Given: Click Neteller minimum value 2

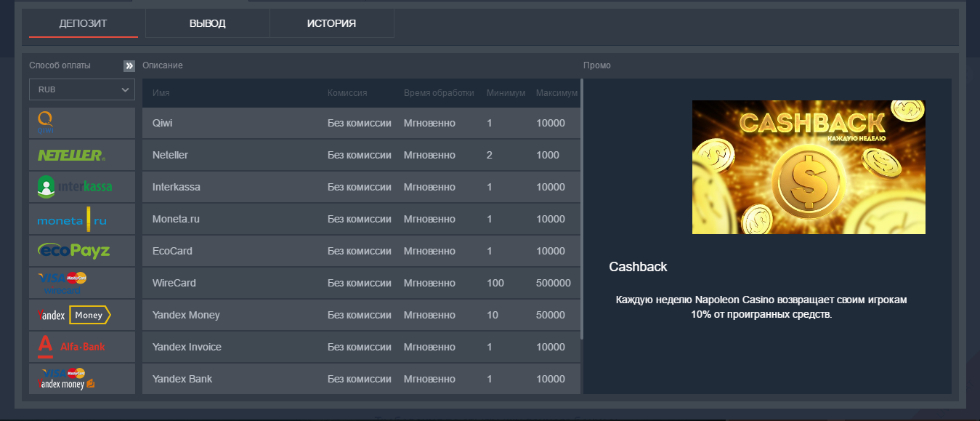Looking at the screenshot, I should pyautogui.click(x=490, y=155).
